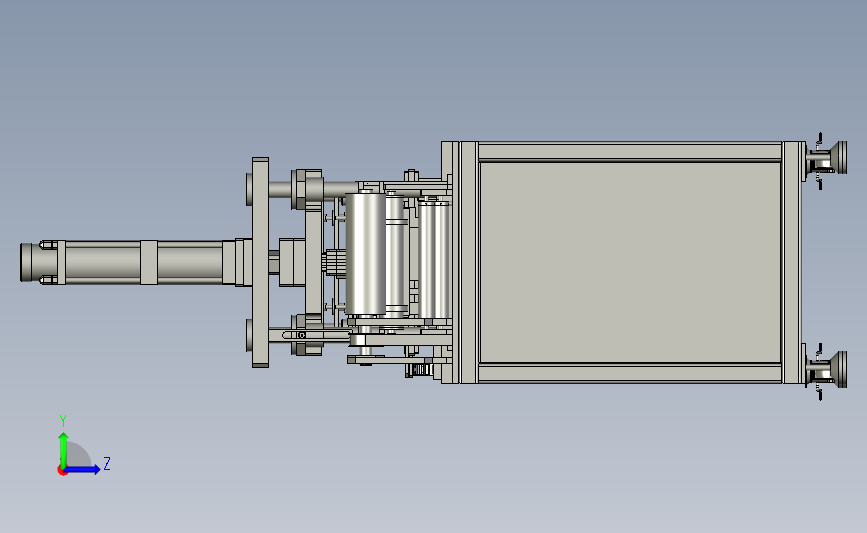
Task: Select the large rectangular cabinet panel
Action: coord(630,263)
